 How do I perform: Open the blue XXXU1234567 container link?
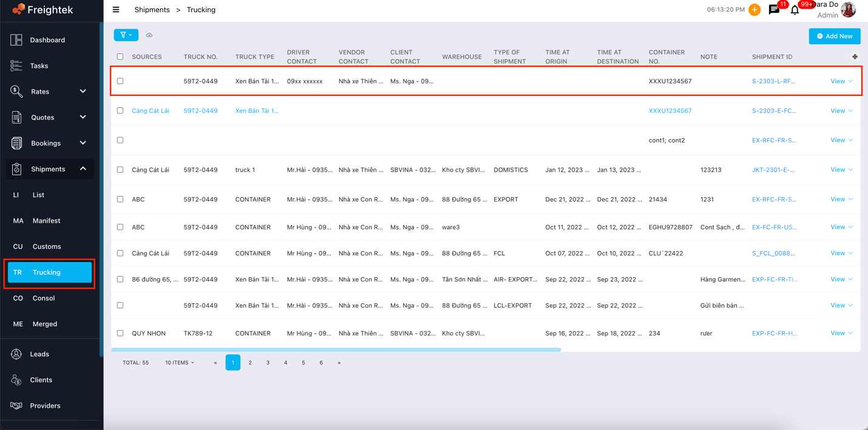(x=670, y=110)
